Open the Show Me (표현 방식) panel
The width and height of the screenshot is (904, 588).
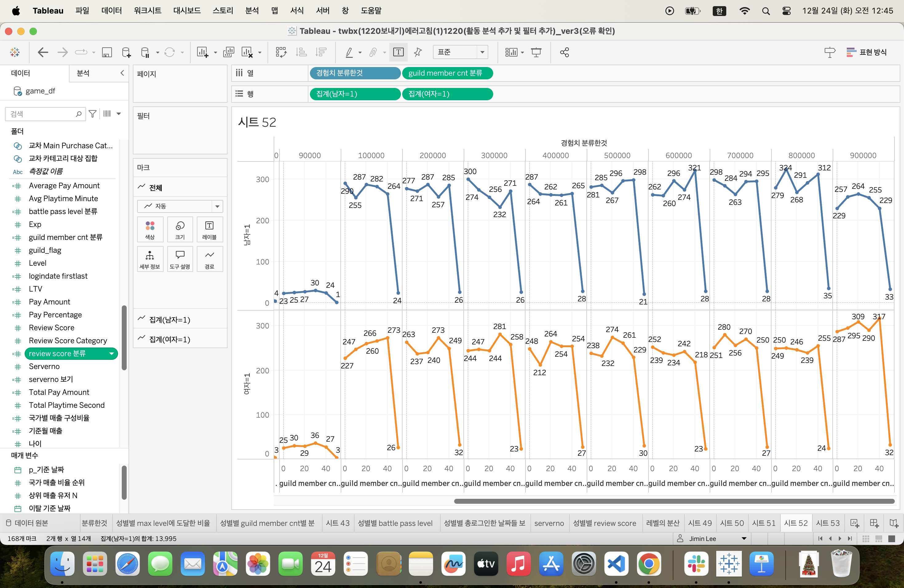(866, 52)
